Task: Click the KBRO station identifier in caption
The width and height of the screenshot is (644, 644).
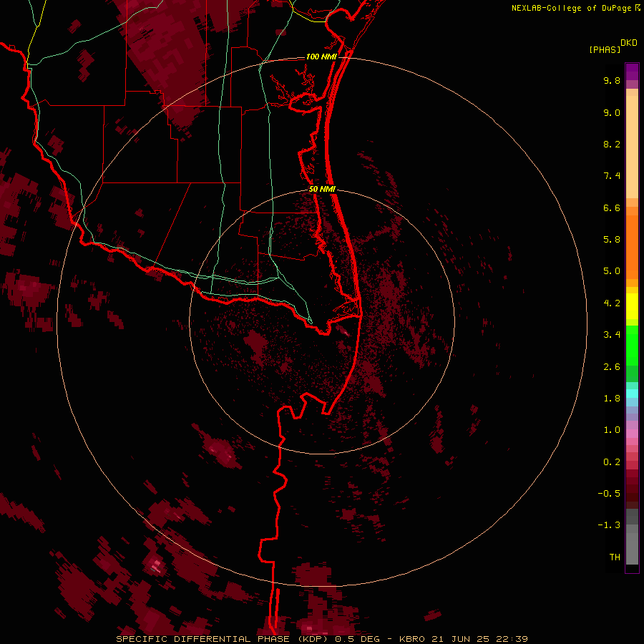Action: point(413,639)
